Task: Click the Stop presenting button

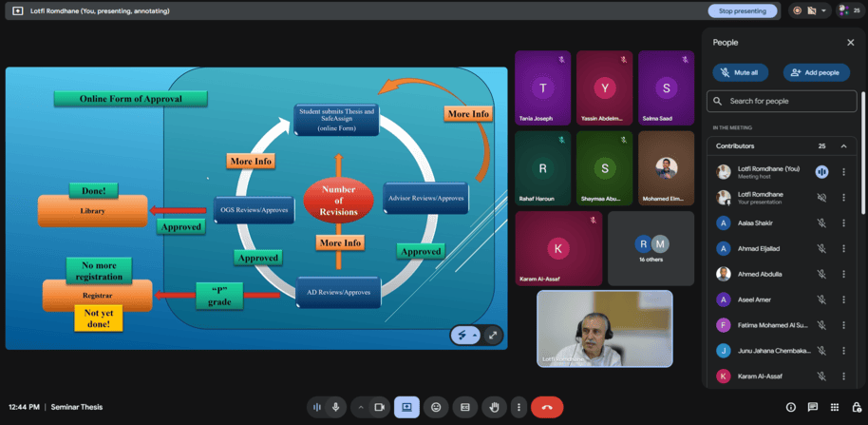Action: (x=742, y=10)
